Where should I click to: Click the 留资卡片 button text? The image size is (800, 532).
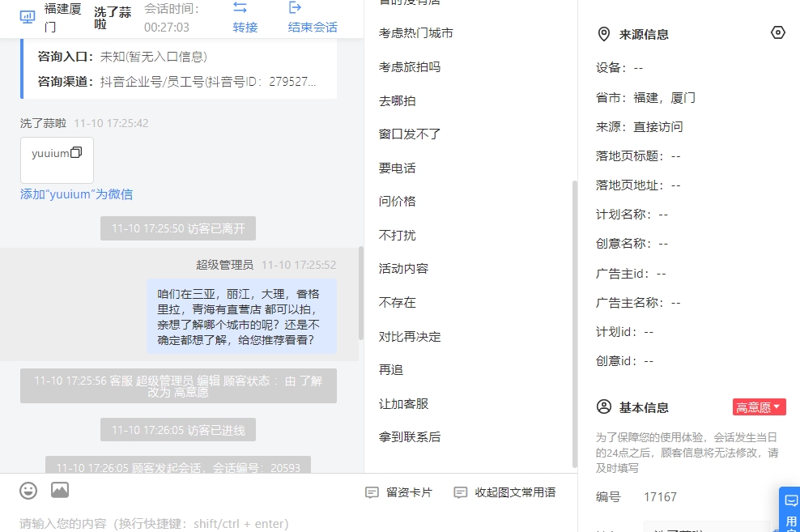tap(409, 492)
